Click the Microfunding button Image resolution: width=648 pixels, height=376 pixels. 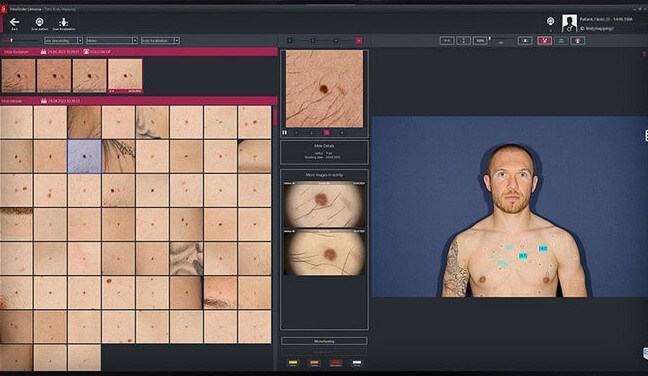324,341
